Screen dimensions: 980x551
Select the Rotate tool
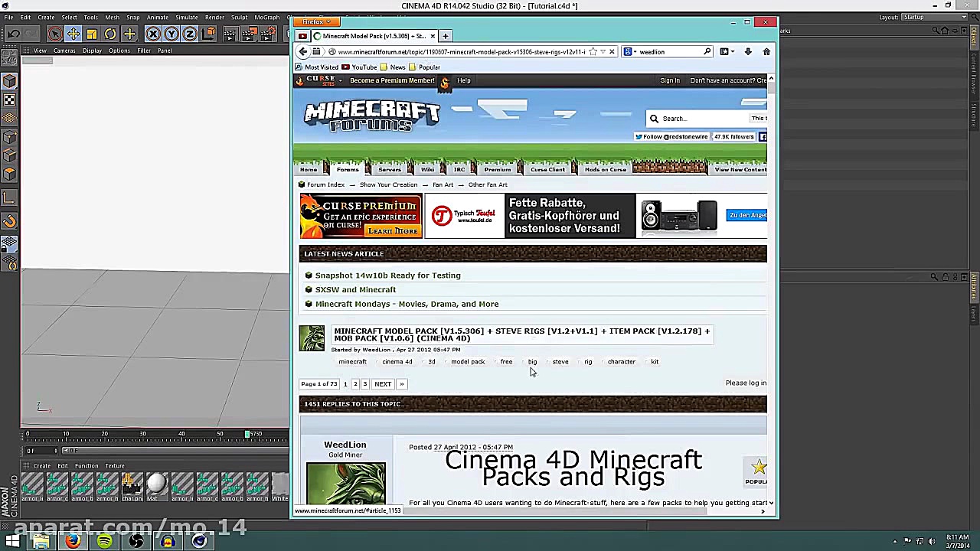pyautogui.click(x=111, y=33)
